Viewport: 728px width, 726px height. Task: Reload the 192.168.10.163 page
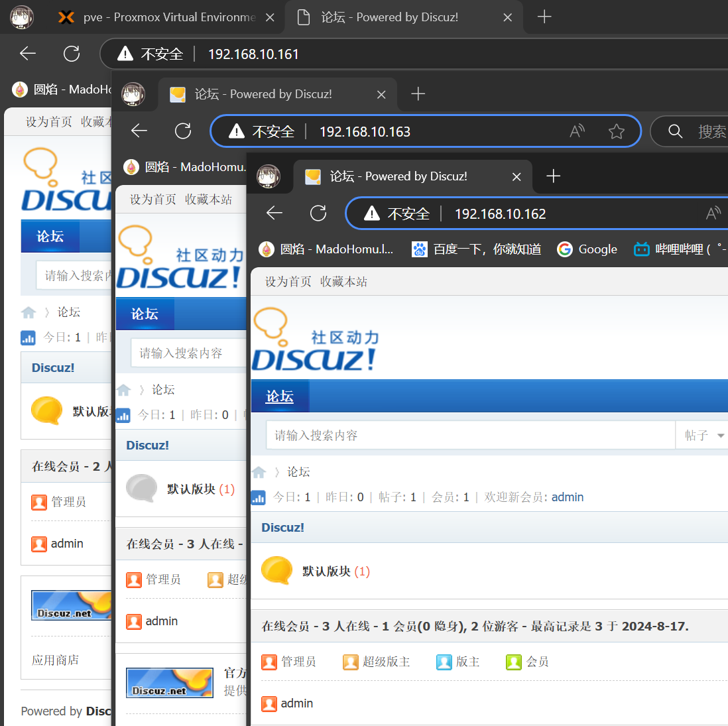click(x=183, y=131)
